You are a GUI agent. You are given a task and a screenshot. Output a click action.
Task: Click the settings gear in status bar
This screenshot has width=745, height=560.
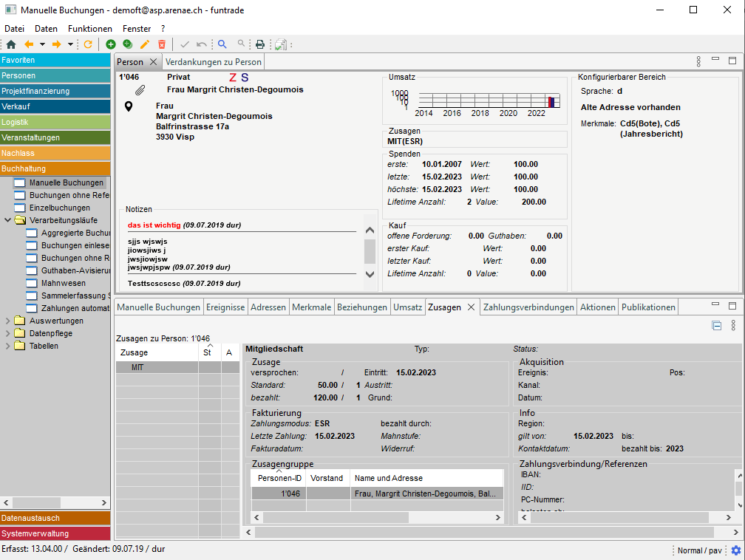[x=735, y=550]
